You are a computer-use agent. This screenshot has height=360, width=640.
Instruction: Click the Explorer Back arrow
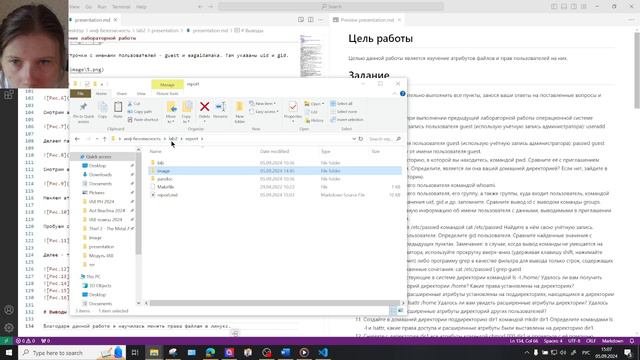pyautogui.click(x=77, y=139)
